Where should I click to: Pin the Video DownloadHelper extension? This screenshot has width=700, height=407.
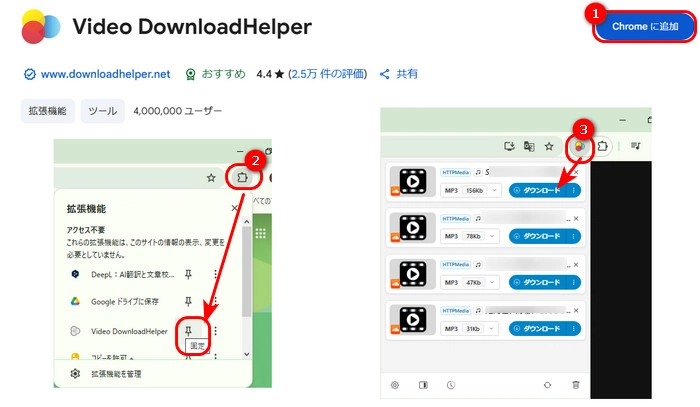coord(188,331)
